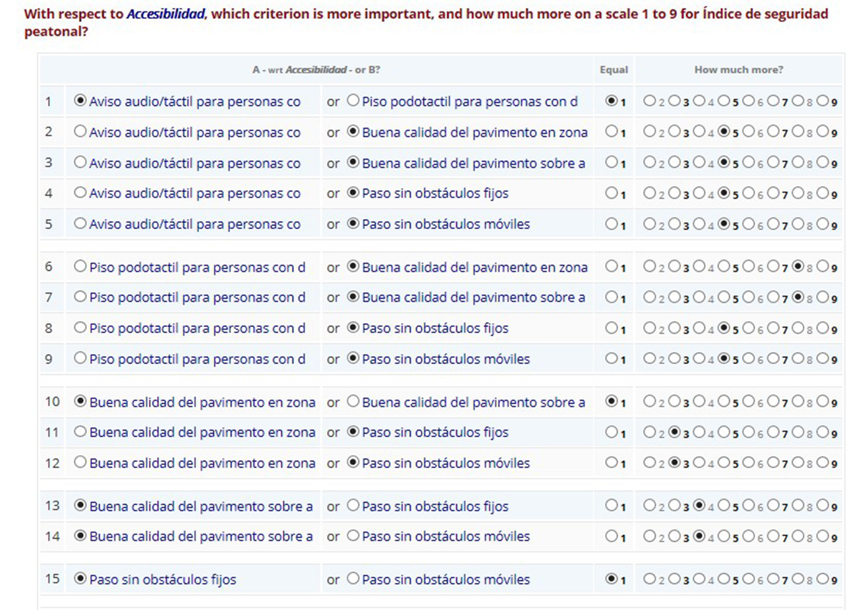Set row 6 importance to 9
The image size is (868, 610).
click(x=823, y=266)
